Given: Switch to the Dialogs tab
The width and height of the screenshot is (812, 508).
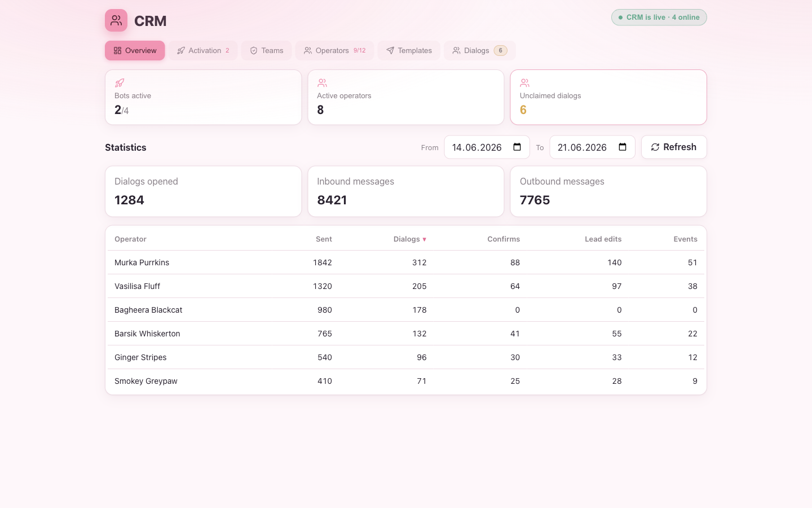Looking at the screenshot, I should click(x=479, y=50).
